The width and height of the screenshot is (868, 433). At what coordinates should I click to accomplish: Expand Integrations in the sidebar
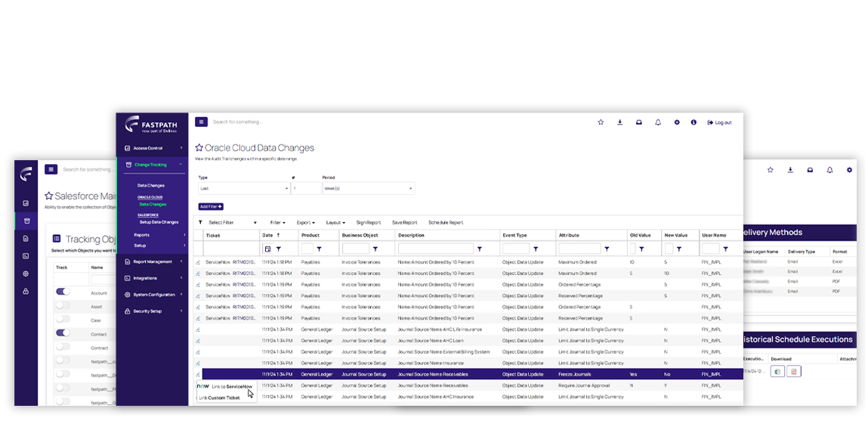[x=153, y=278]
